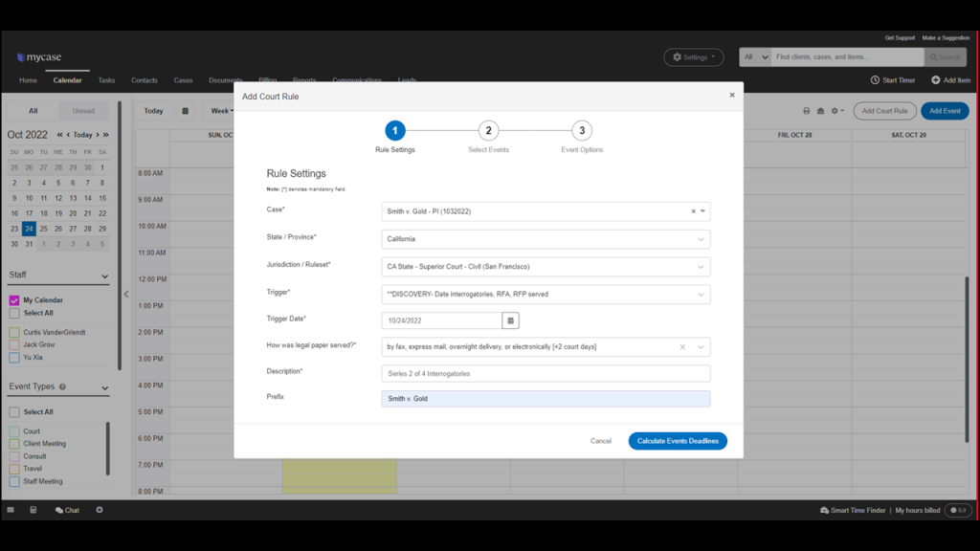Toggle the My Calendar checkbox
The image size is (980, 551).
pos(14,300)
